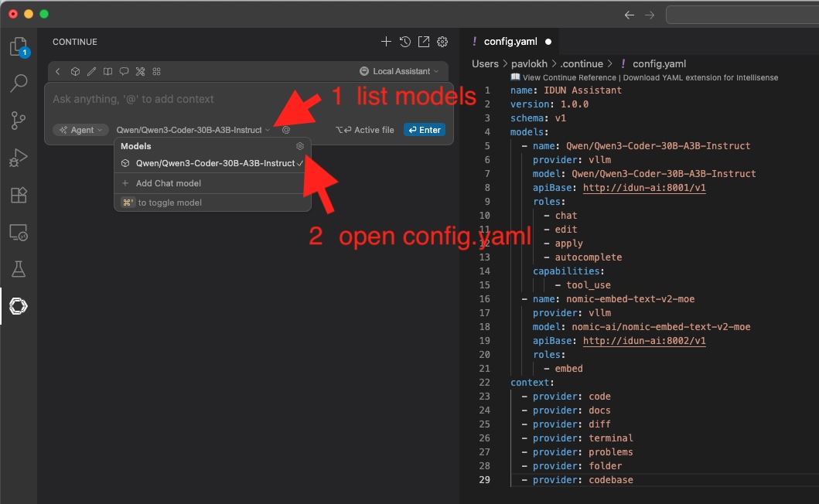Open the Qwen3-Coder model selector dropdown
Viewport: 819px width, 504px height.
pyautogui.click(x=193, y=130)
